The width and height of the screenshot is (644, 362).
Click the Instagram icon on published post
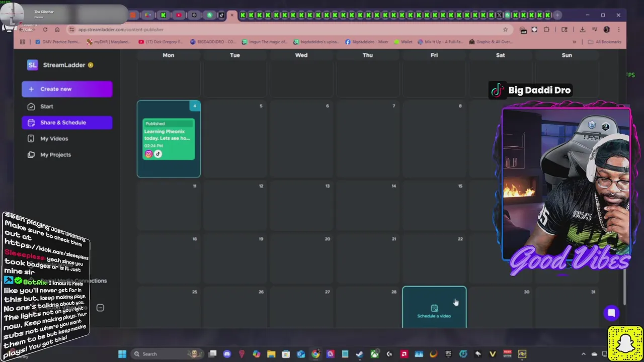point(148,154)
